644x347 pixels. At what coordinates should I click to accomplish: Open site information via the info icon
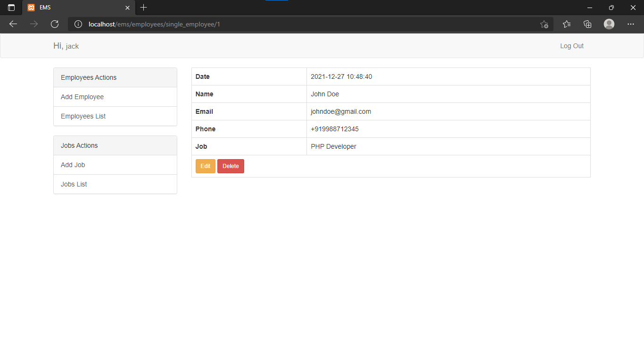[78, 24]
